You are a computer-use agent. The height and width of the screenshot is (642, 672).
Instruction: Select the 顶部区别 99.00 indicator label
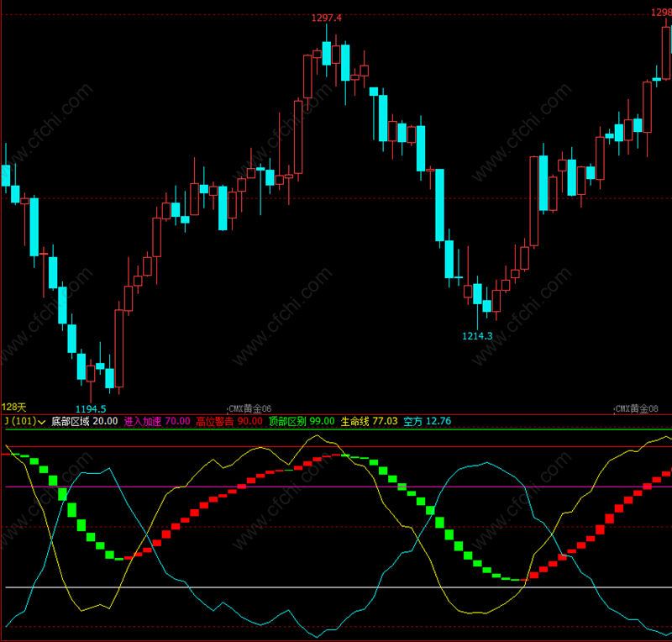point(302,421)
